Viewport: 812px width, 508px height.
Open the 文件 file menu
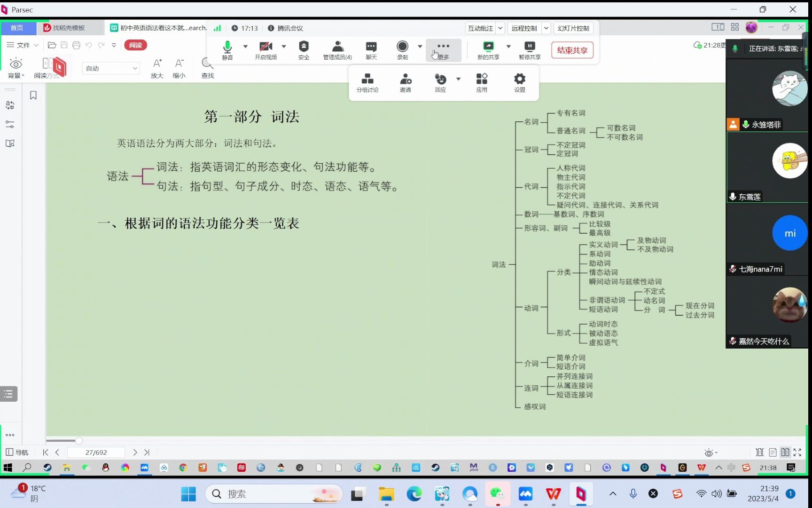[x=22, y=45]
